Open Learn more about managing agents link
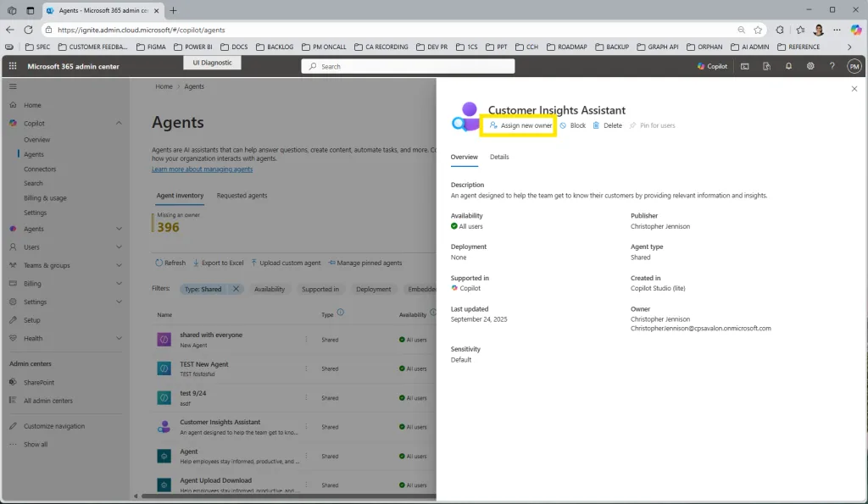This screenshot has height=504, width=868. tap(202, 169)
